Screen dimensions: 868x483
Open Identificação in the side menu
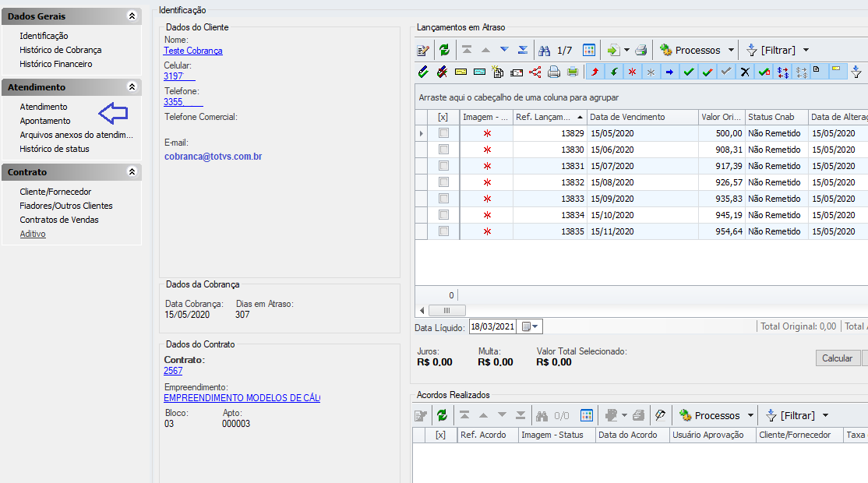[44, 36]
